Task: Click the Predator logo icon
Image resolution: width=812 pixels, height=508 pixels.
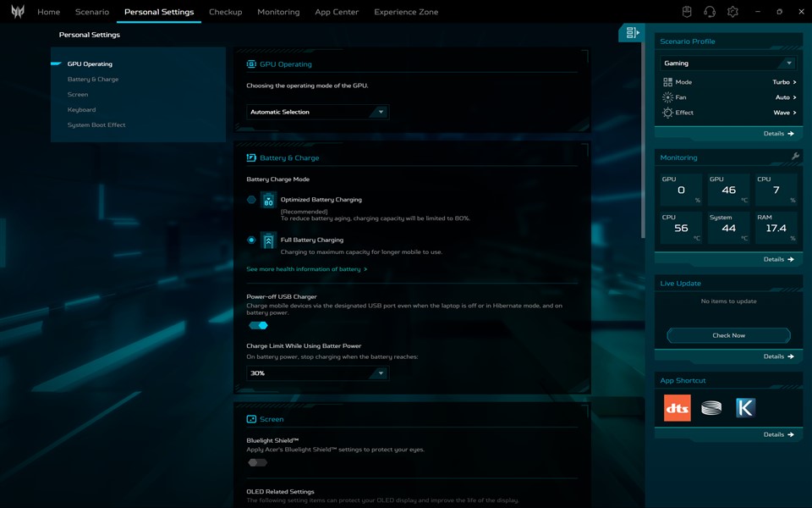Action: point(17,12)
